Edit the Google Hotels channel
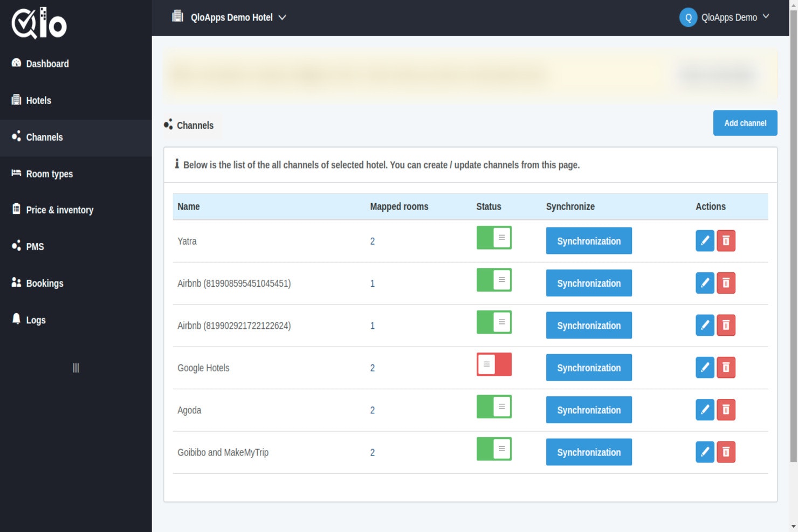 [x=705, y=368]
